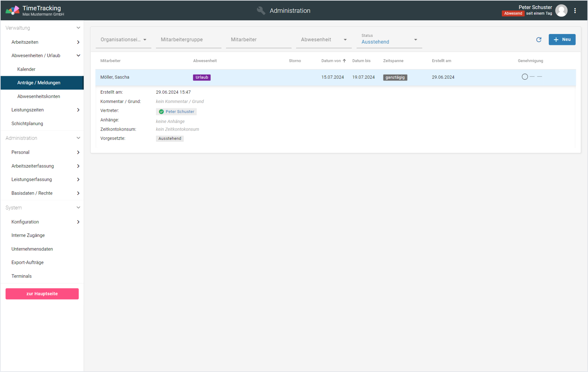588x372 pixels.
Task: Click the approval status circle for Möller
Action: (525, 77)
